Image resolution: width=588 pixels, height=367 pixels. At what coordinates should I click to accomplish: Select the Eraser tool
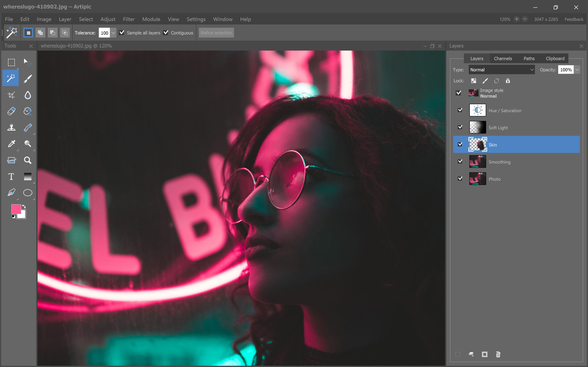11,111
